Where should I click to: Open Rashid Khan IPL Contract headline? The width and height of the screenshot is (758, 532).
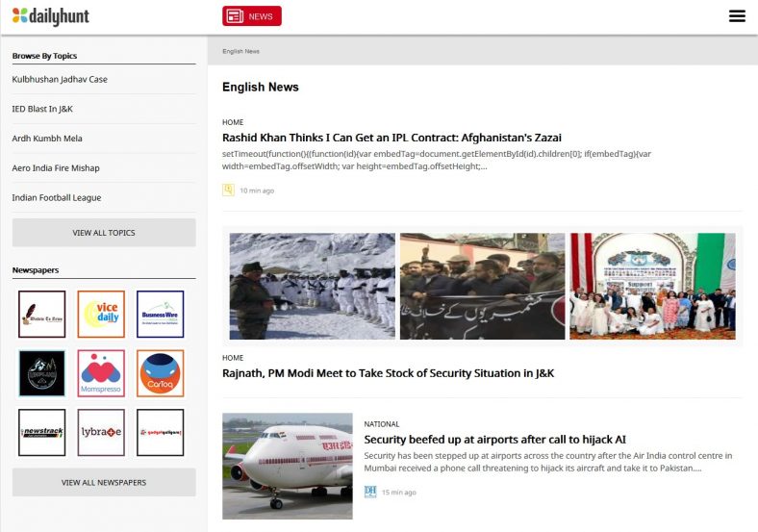click(x=392, y=138)
